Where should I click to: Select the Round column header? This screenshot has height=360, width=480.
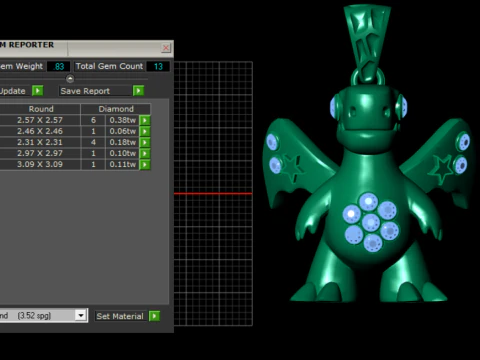tap(40, 109)
